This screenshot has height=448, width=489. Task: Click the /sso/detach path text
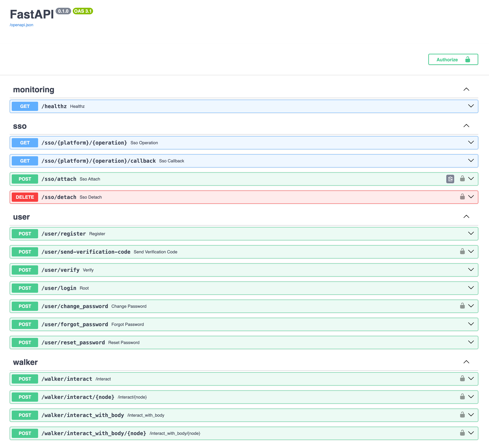59,197
